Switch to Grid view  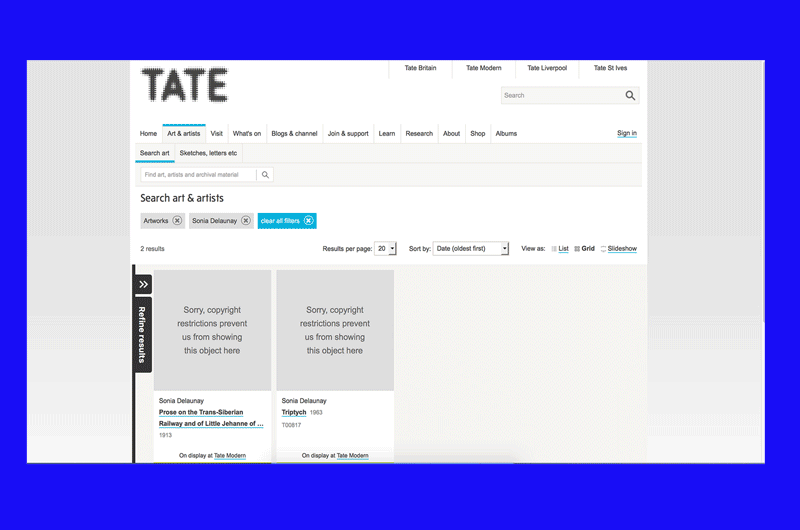pyautogui.click(x=584, y=249)
